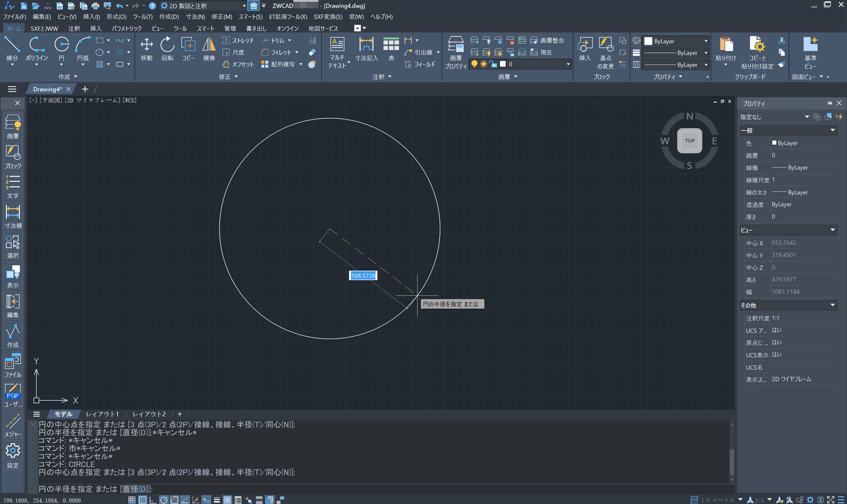Expand the 画層 ribbon panel

pos(508,76)
